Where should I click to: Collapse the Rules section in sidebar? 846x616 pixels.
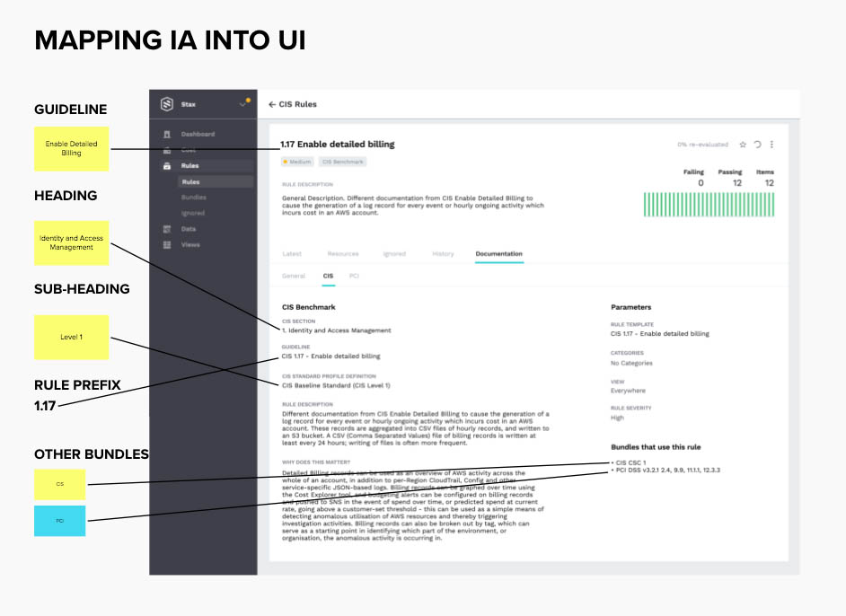pyautogui.click(x=189, y=166)
